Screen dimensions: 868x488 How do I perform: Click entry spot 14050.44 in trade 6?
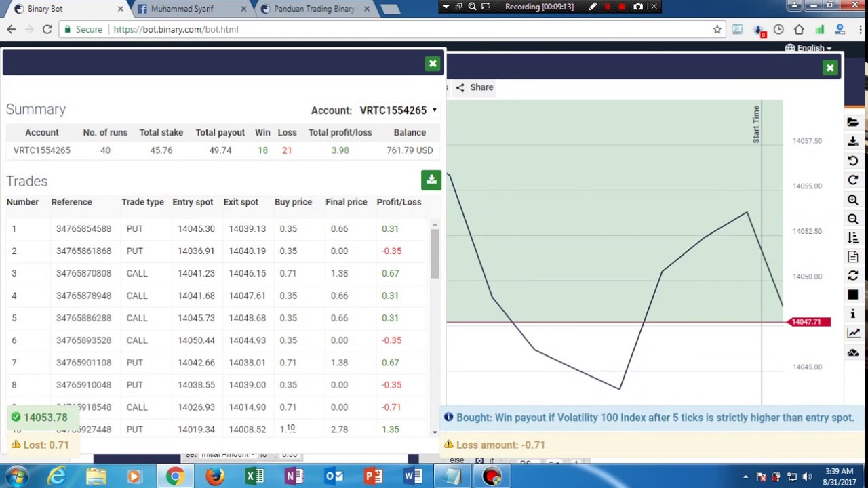point(196,340)
